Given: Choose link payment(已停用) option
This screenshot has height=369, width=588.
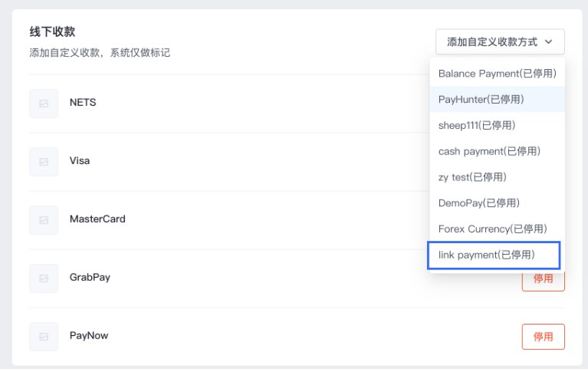Looking at the screenshot, I should [x=494, y=255].
